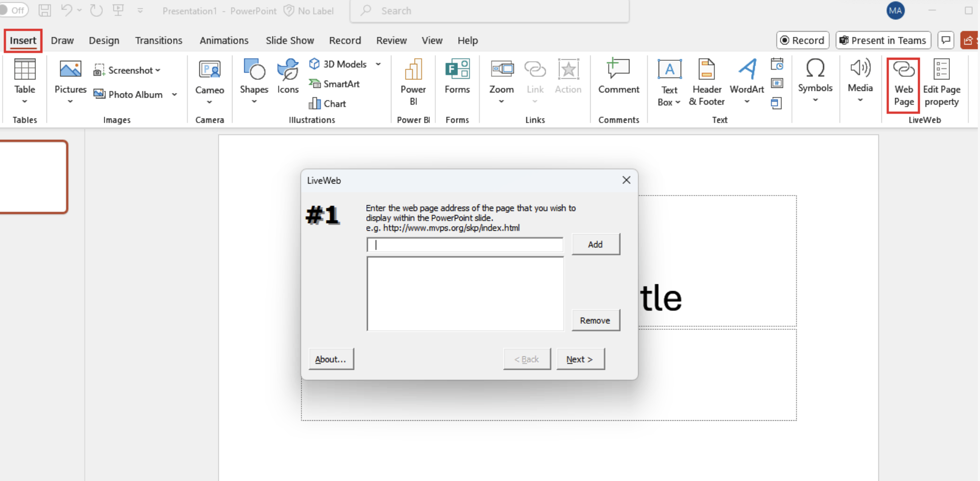This screenshot has width=980, height=481.
Task: Undo the last action
Action: [x=66, y=10]
